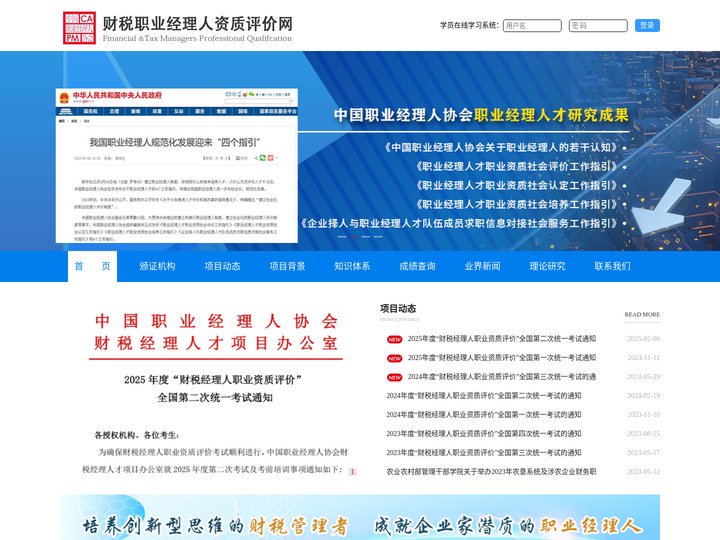Viewport: 720px width, 540px height.
Task: Open the 首页 home tab
Action: point(92,266)
